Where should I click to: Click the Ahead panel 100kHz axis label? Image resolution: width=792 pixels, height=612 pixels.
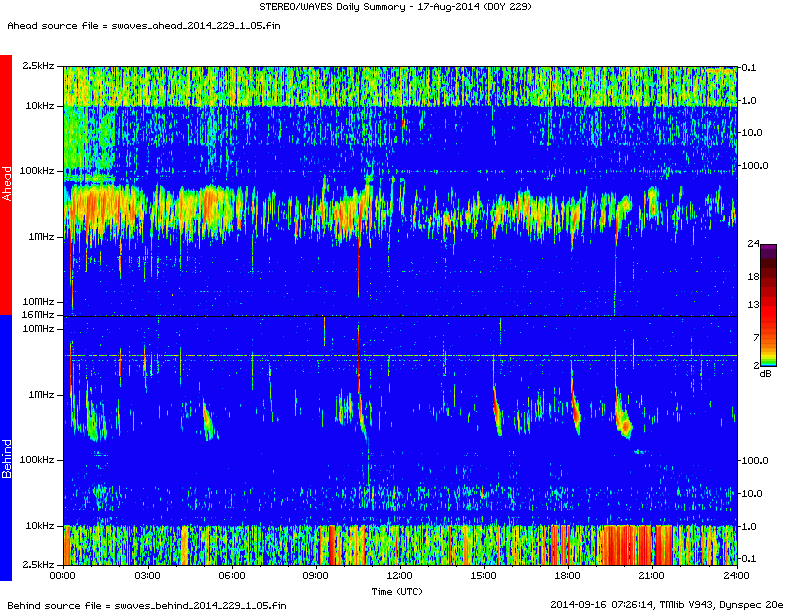pyautogui.click(x=37, y=171)
